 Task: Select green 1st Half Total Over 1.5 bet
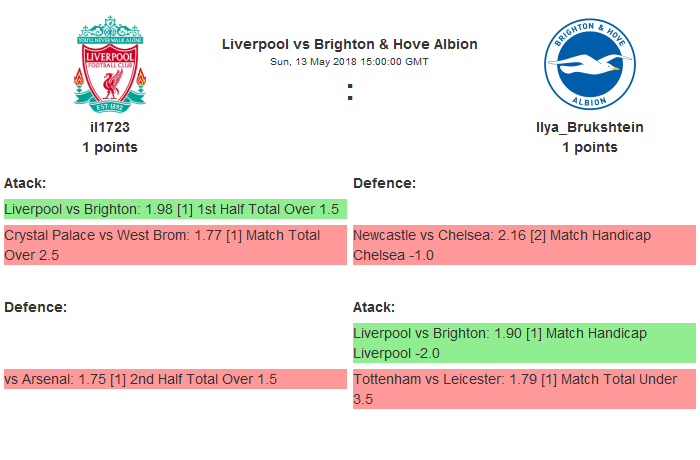point(174,209)
